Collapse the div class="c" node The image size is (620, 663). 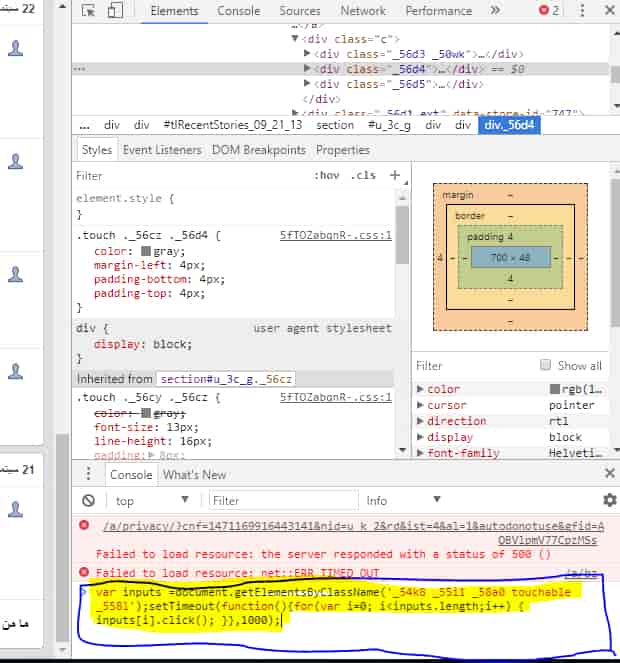pos(295,38)
